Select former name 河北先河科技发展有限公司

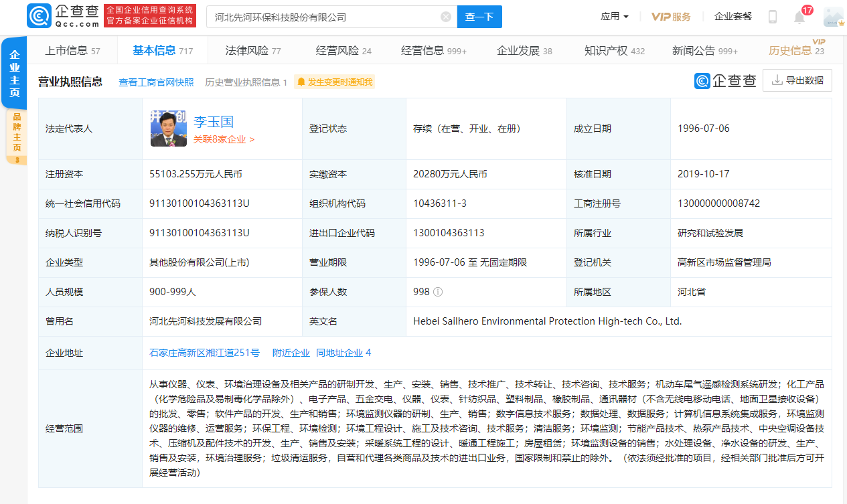tap(206, 321)
